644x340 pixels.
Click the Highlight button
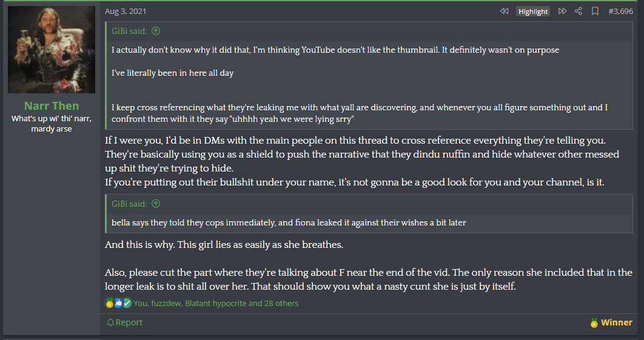point(532,12)
